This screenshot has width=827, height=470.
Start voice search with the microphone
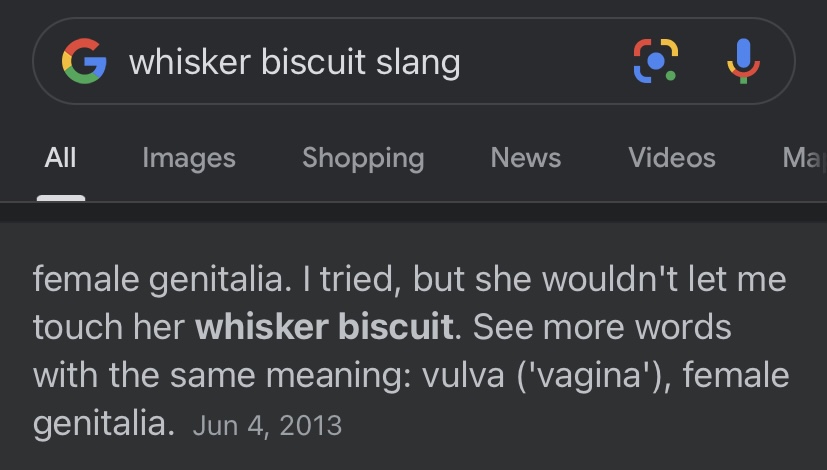[742, 61]
